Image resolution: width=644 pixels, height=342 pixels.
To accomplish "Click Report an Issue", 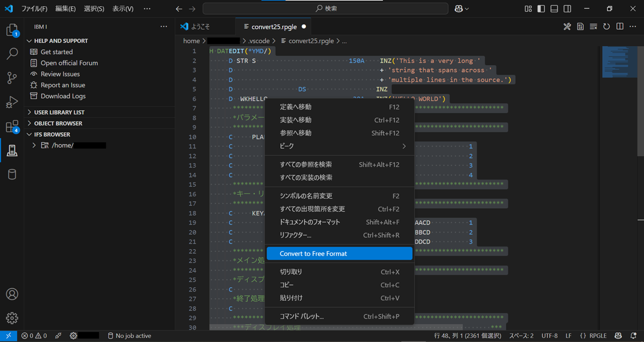I will pyautogui.click(x=63, y=85).
